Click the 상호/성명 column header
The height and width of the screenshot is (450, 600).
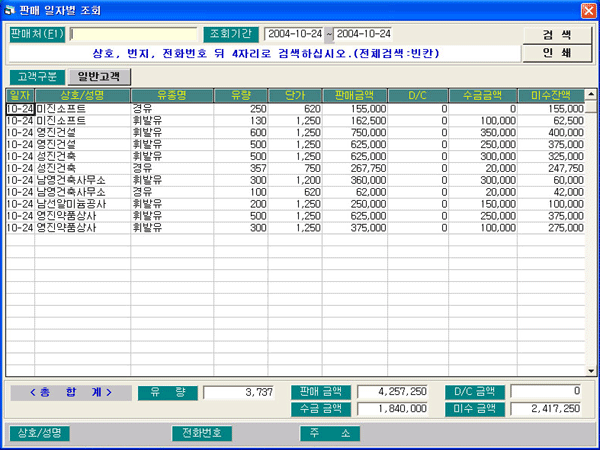pyautogui.click(x=83, y=96)
